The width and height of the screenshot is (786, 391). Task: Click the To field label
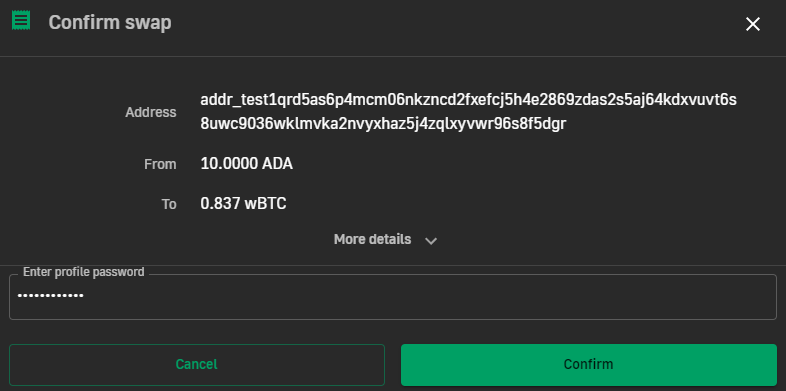pyautogui.click(x=169, y=205)
